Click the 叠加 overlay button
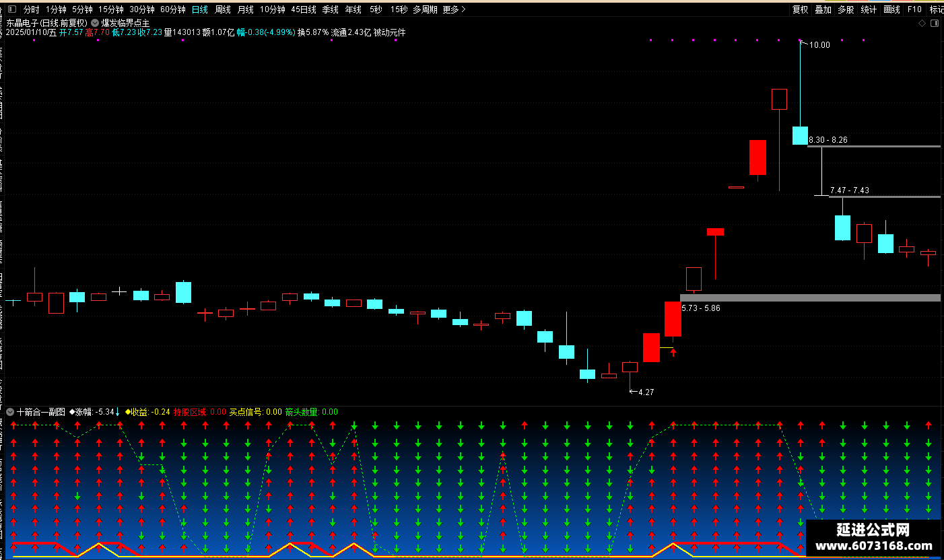Image resolution: width=944 pixels, height=560 pixels. coord(823,9)
